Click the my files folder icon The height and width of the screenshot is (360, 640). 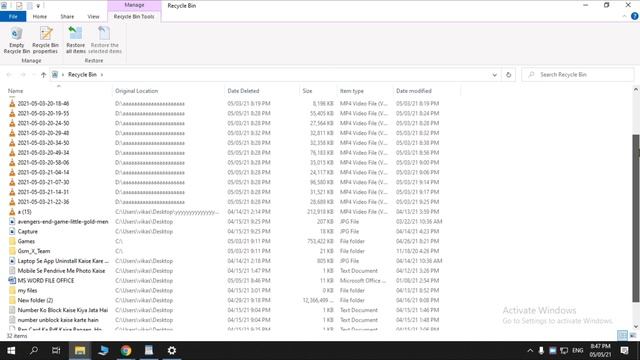click(12, 290)
